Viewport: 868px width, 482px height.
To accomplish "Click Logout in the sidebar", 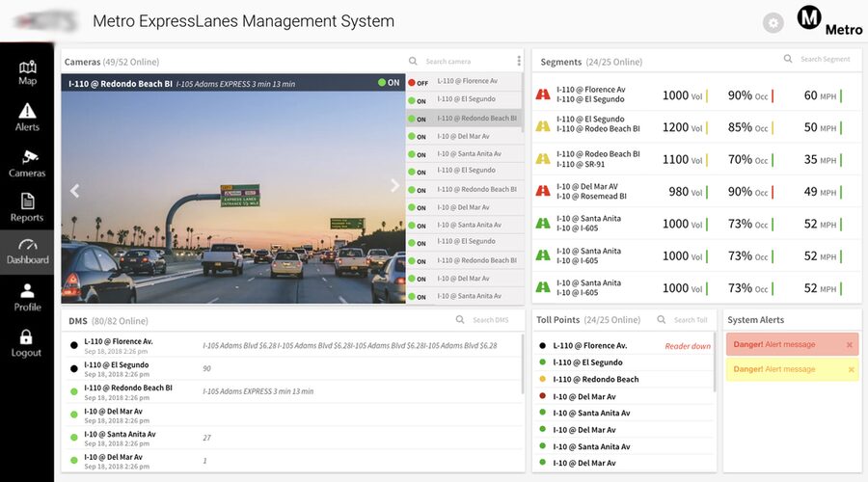I will click(26, 343).
